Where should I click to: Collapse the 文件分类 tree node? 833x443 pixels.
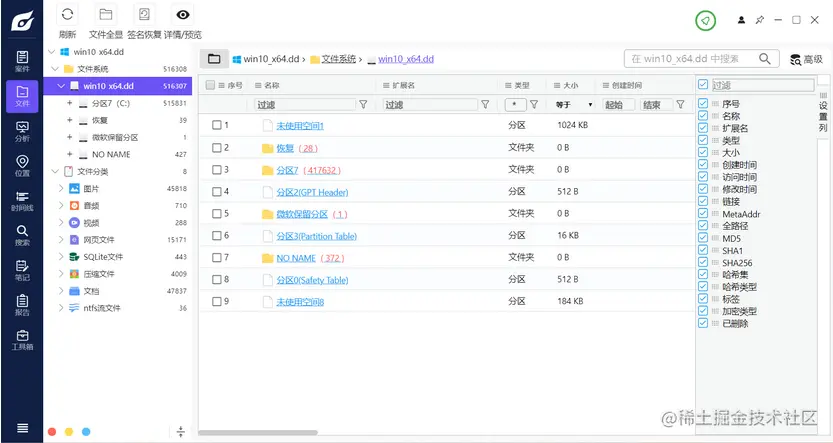click(55, 171)
